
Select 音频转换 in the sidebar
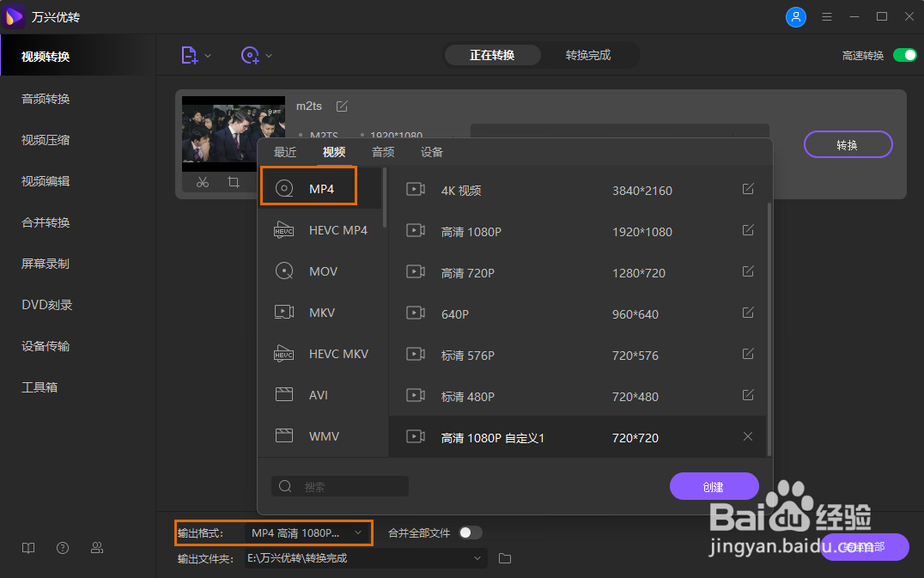[x=46, y=99]
